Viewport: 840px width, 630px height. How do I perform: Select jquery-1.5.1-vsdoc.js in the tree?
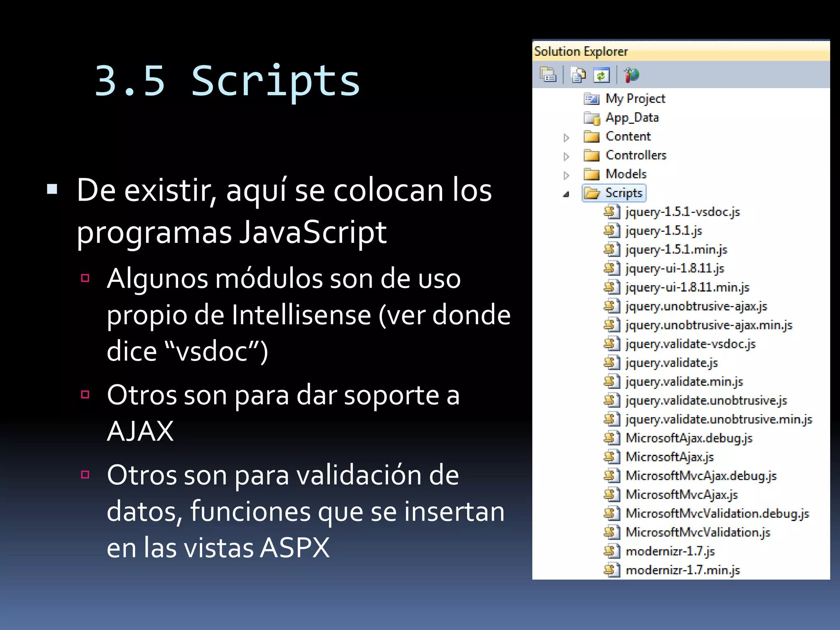682,212
